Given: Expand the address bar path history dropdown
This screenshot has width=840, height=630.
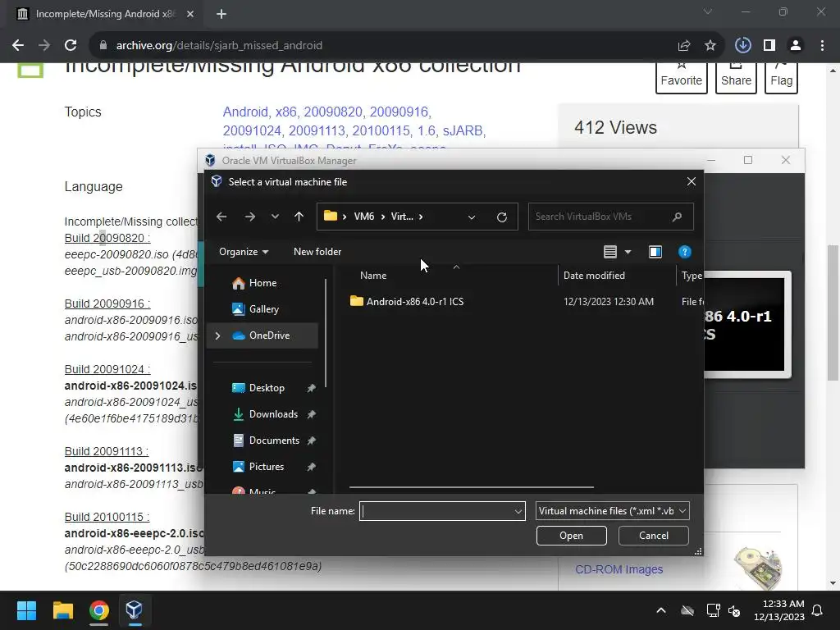Looking at the screenshot, I should click(x=472, y=217).
